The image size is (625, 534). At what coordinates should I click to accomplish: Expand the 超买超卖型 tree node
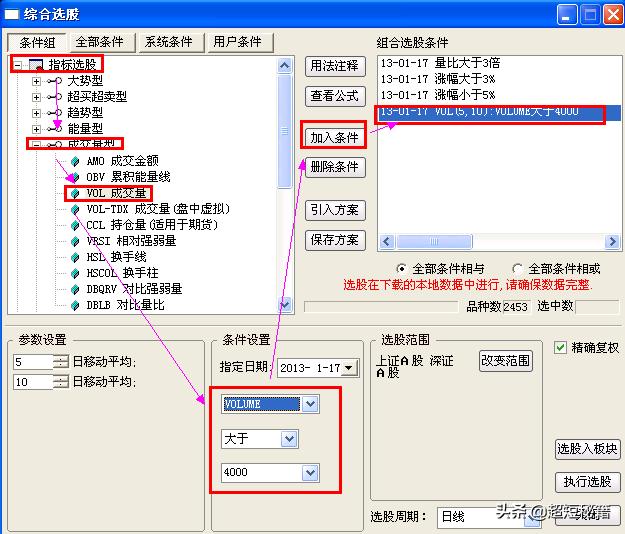pyautogui.click(x=36, y=97)
